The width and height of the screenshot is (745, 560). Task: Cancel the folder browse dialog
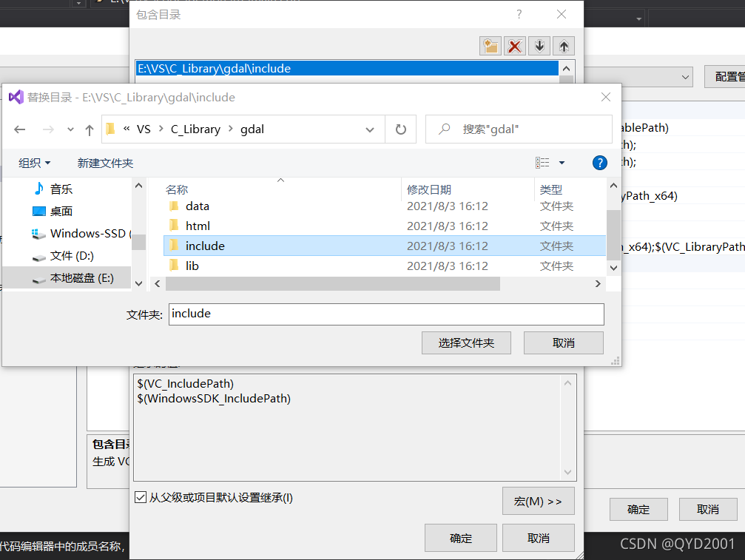564,343
